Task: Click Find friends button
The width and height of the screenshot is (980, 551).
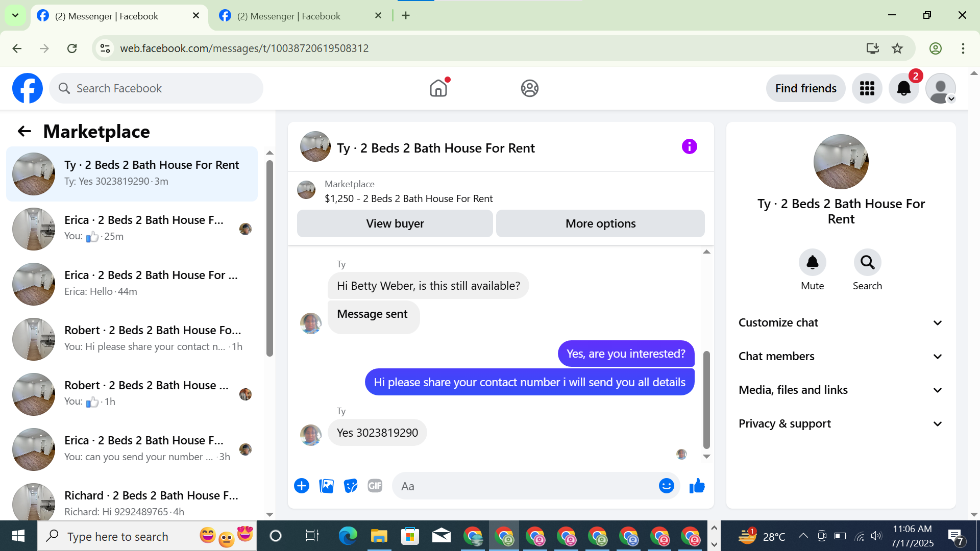Action: coord(806,88)
